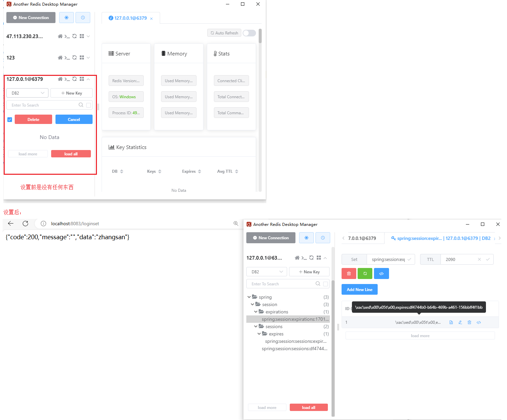The image size is (507, 420).
Task: Close the 127.0.0.1@6379 tab in top window
Action: 151,19
